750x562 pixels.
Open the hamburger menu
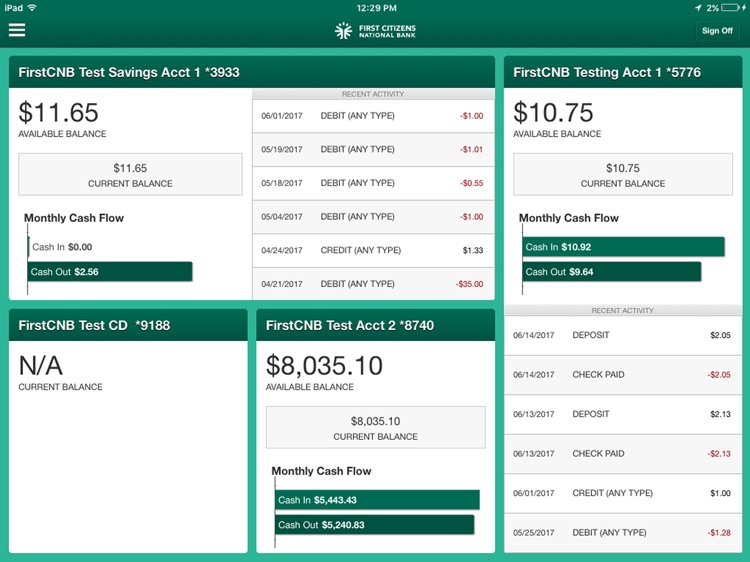pos(17,30)
